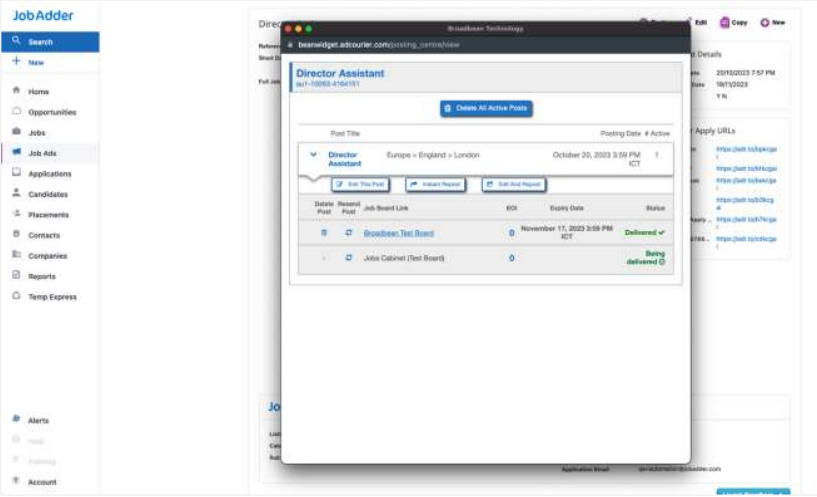Click the Edit And Repost button
This screenshot has width=817, height=497.
click(513, 185)
